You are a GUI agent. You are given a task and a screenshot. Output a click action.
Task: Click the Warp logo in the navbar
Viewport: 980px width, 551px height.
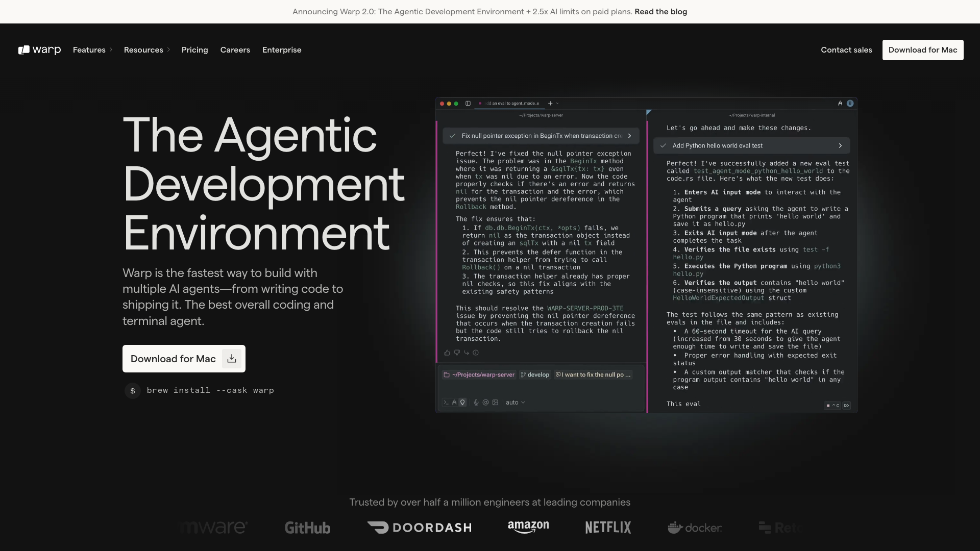[39, 50]
